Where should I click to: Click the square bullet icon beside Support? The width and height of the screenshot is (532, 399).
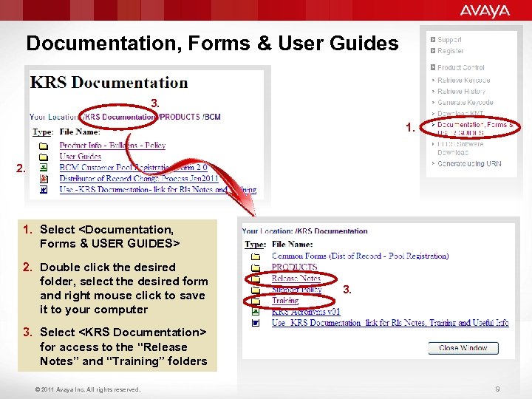click(433, 40)
